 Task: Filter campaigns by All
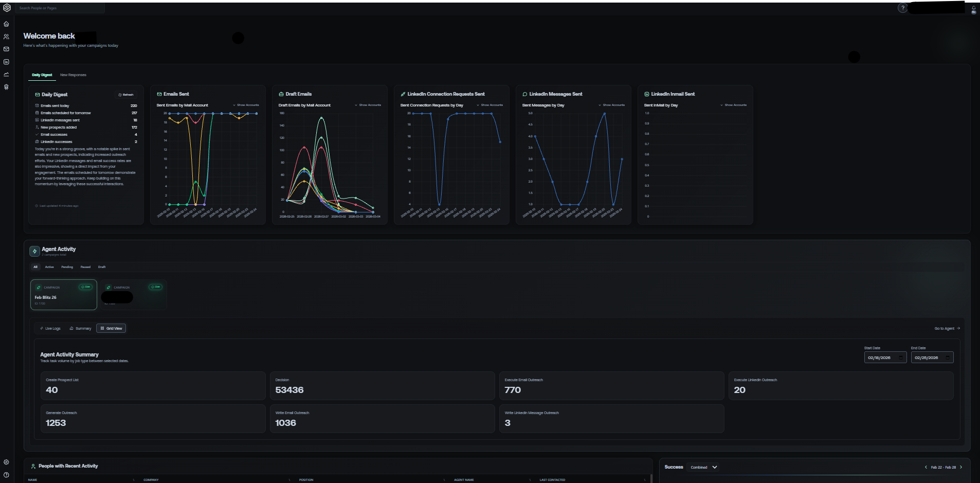coord(35,267)
